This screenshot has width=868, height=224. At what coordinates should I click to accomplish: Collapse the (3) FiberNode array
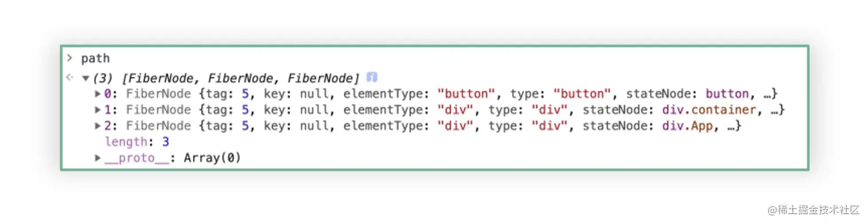[86, 78]
